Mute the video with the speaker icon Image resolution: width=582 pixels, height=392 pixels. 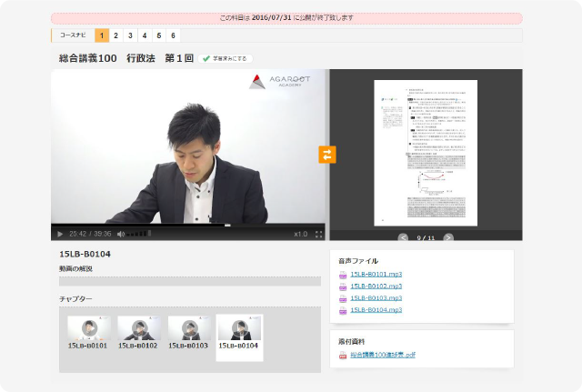[121, 234]
